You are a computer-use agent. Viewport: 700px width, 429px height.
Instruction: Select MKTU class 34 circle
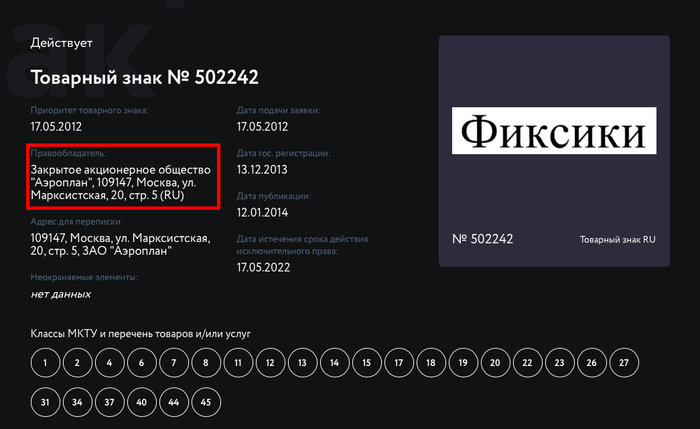pyautogui.click(x=77, y=402)
